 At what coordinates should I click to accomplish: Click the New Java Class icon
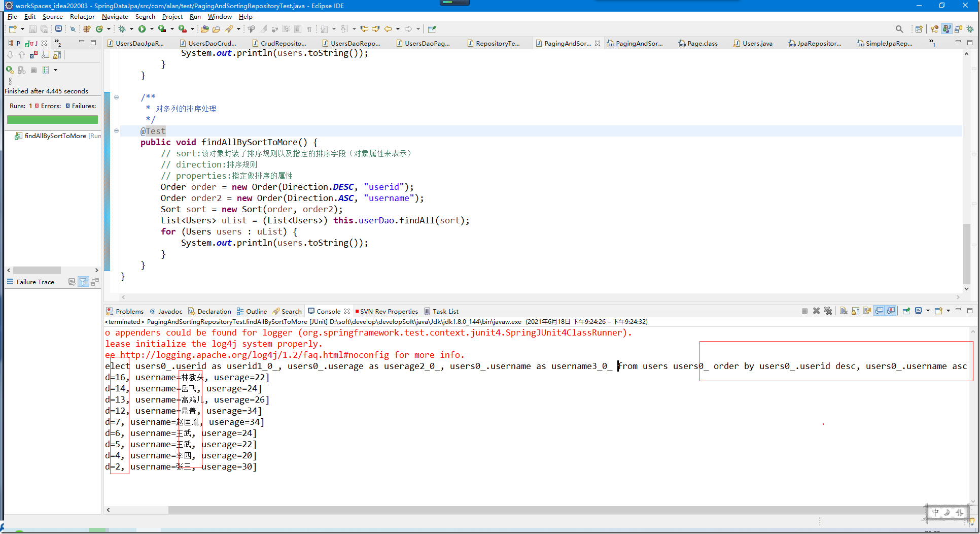pyautogui.click(x=99, y=29)
